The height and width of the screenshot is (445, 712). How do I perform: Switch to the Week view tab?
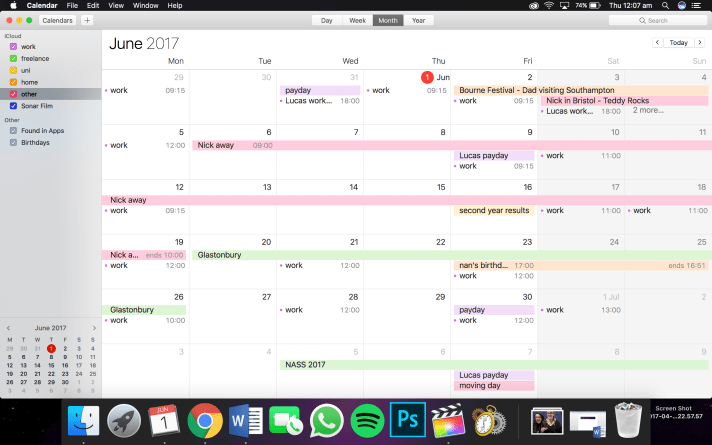(357, 20)
